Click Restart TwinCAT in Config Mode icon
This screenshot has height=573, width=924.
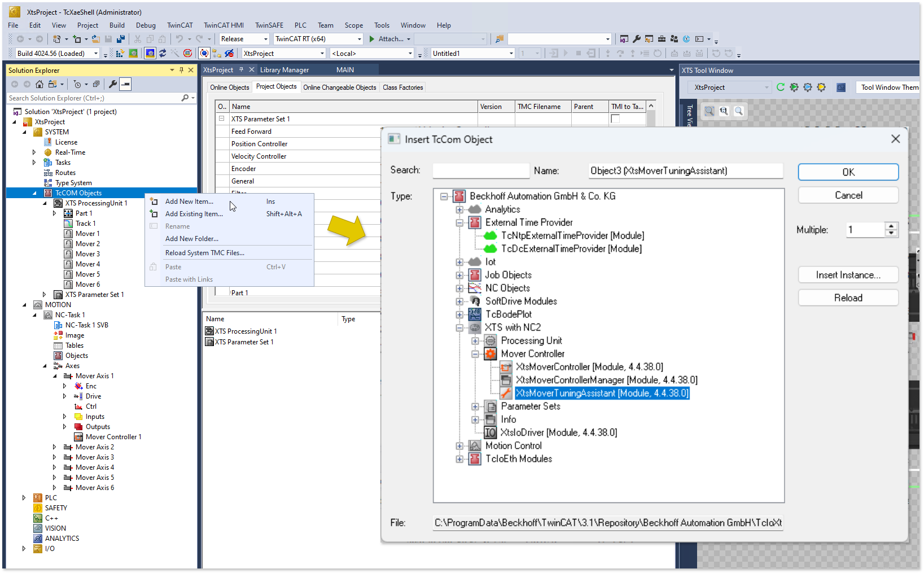[x=150, y=53]
